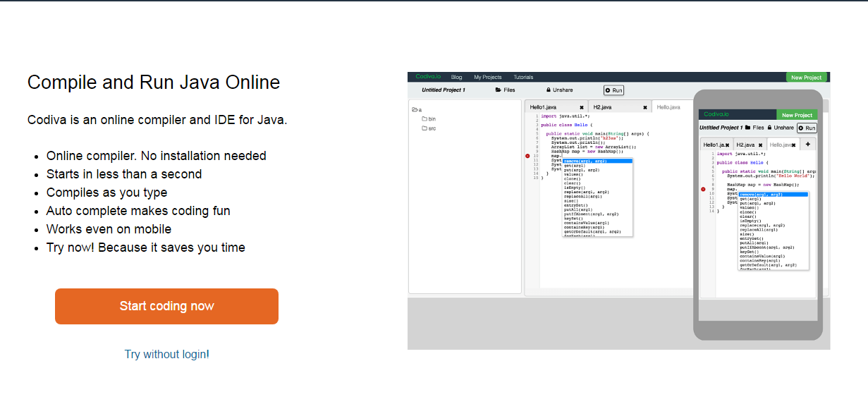Click 'Codiva is an online compiler and IDE' text
868x397 pixels.
157,120
